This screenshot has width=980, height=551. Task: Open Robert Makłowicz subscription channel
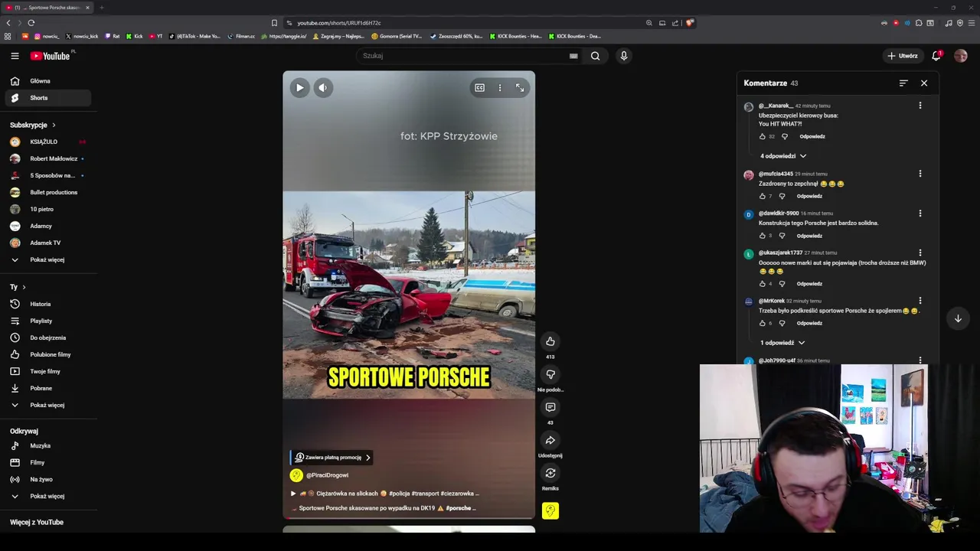49,158
